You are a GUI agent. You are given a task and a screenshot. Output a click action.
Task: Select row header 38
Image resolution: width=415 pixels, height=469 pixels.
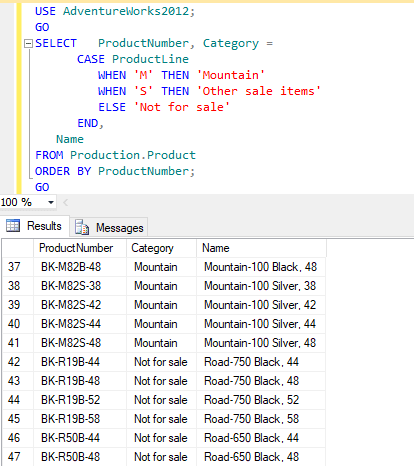18,286
